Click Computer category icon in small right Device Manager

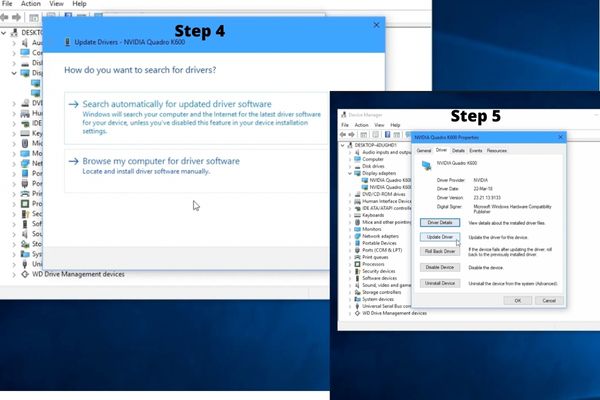click(x=357, y=159)
